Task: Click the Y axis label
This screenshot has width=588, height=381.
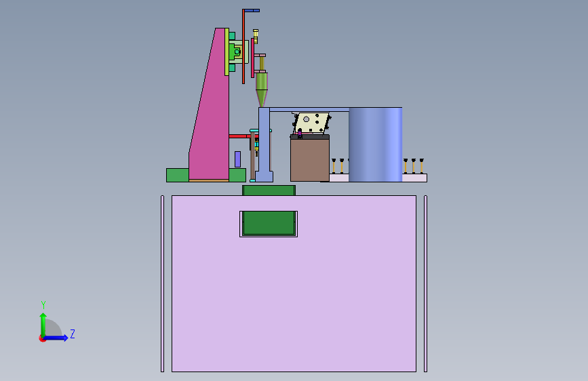Action: (x=43, y=304)
